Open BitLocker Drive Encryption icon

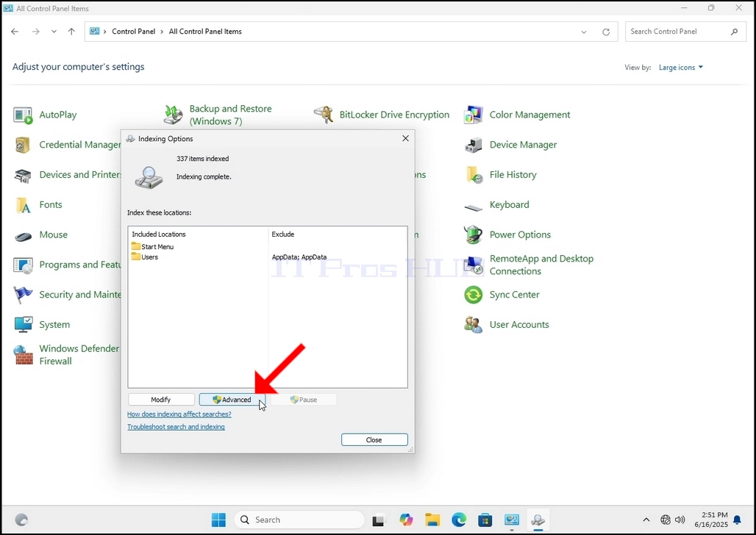point(323,115)
